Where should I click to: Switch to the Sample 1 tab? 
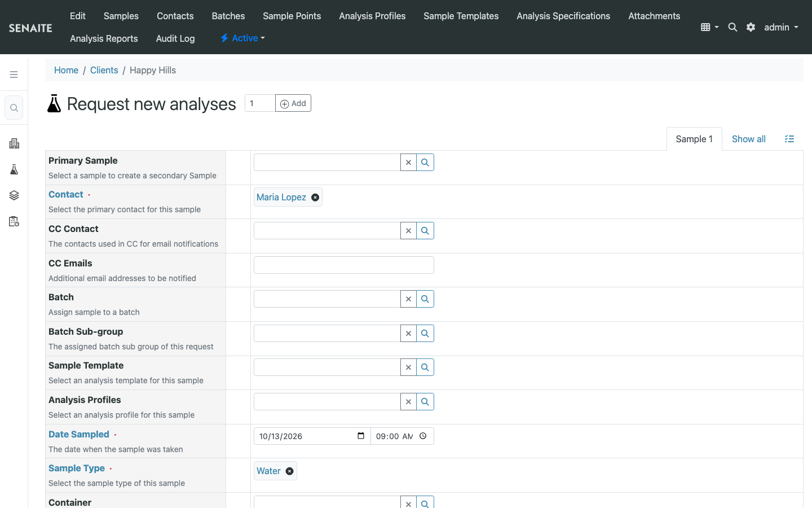click(694, 139)
